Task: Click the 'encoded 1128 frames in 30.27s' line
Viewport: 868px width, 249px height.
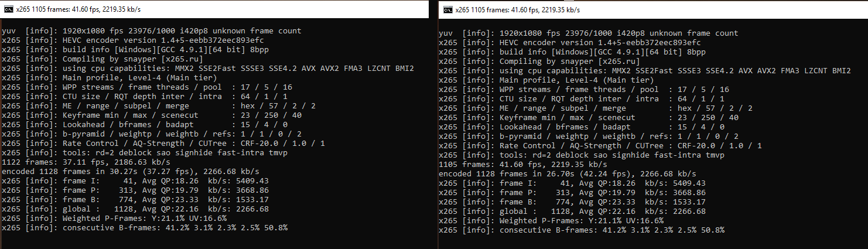Action: (130, 172)
